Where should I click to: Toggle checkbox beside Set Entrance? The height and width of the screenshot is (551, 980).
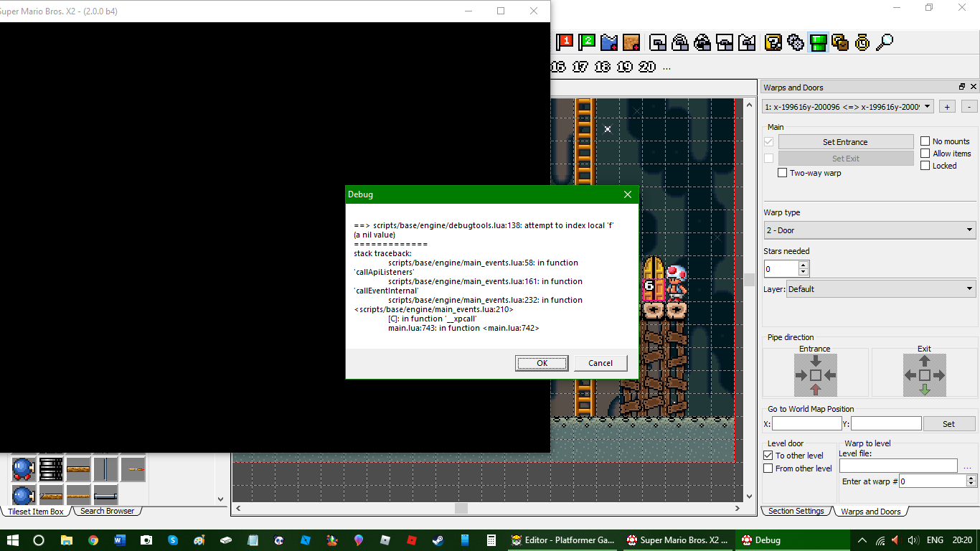[769, 142]
